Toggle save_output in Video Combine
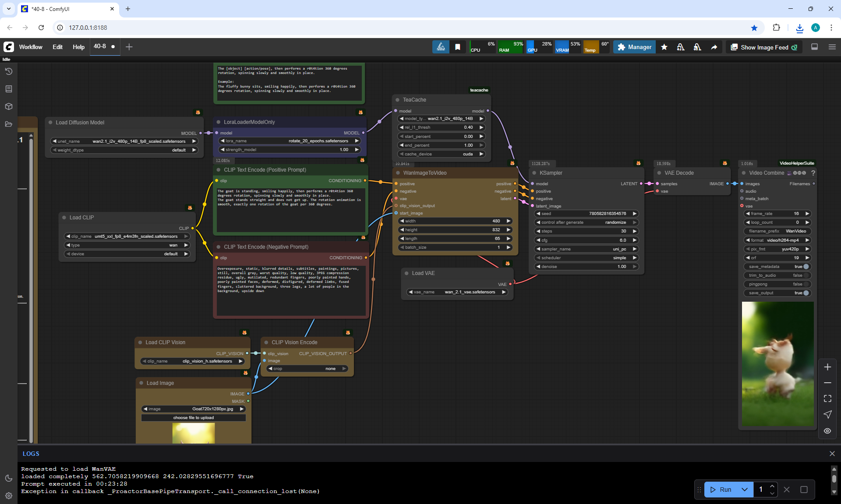The image size is (841, 504). click(x=806, y=293)
